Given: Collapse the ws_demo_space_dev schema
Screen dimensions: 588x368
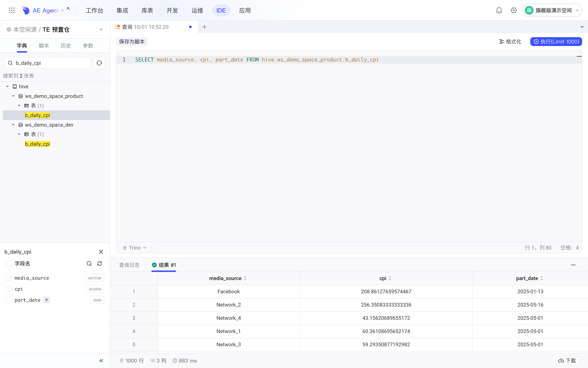Looking at the screenshot, I should pos(13,125).
